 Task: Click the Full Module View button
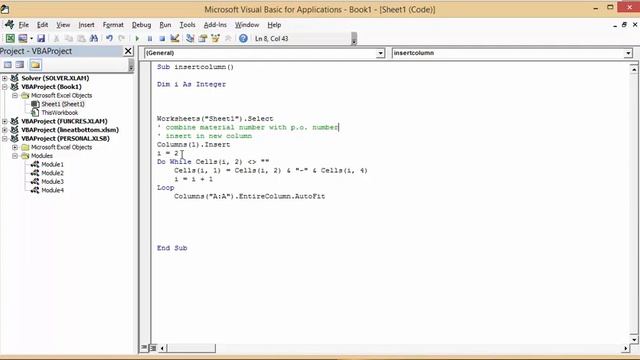[x=153, y=348]
